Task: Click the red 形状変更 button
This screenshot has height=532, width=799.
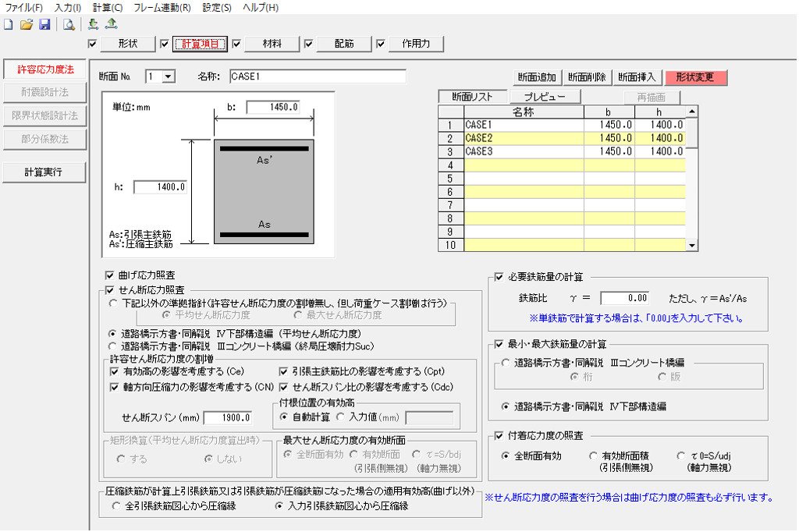Action: point(695,77)
